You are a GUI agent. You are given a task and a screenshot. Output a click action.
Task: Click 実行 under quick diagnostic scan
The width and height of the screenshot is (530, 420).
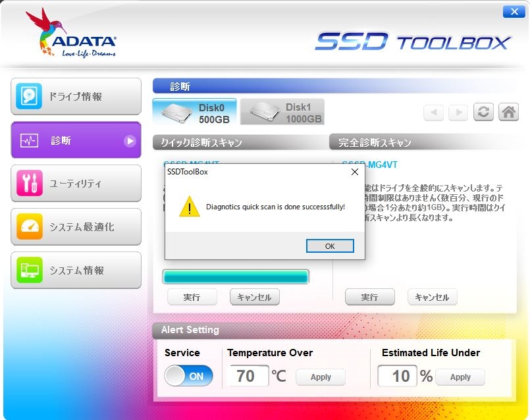pos(192,297)
